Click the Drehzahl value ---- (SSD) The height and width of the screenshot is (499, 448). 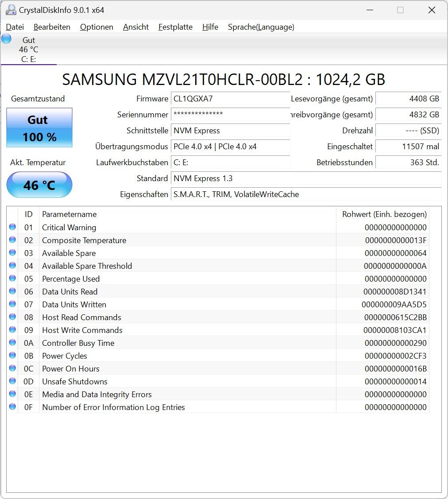(409, 131)
